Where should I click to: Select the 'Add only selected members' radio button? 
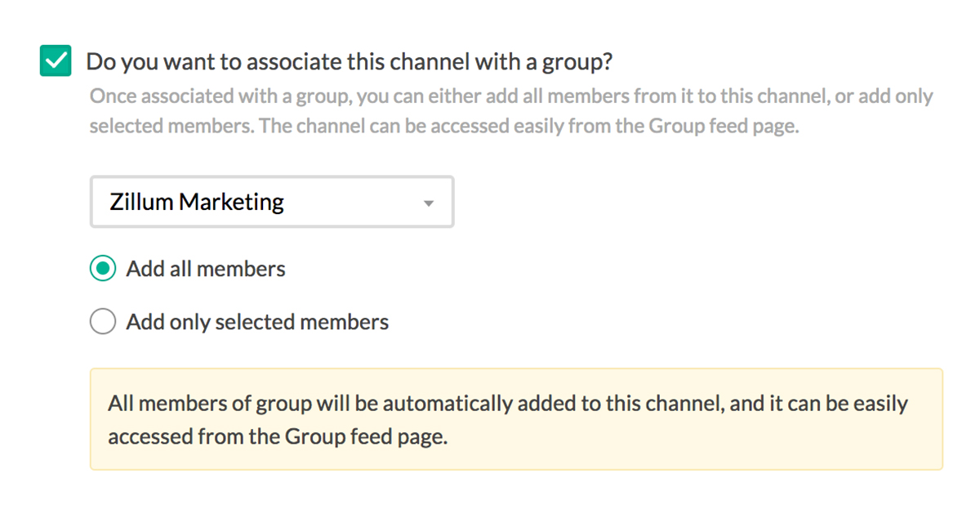click(103, 322)
